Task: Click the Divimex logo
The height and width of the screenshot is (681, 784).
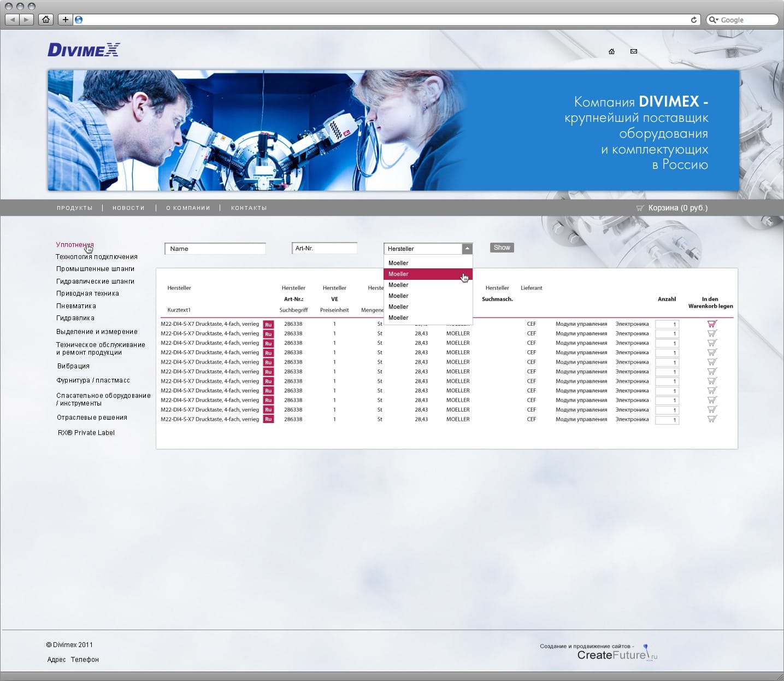Action: (x=84, y=50)
